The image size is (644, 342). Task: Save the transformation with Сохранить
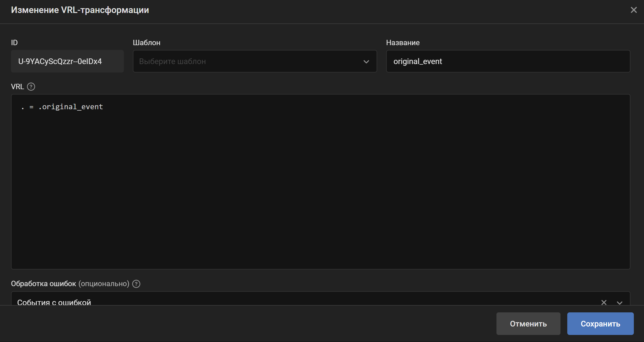(x=600, y=324)
